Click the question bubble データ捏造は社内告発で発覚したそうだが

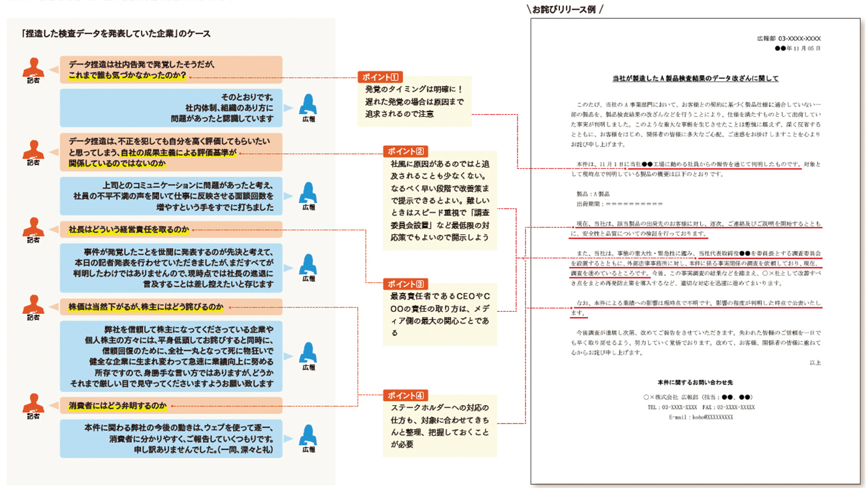pyautogui.click(x=171, y=70)
